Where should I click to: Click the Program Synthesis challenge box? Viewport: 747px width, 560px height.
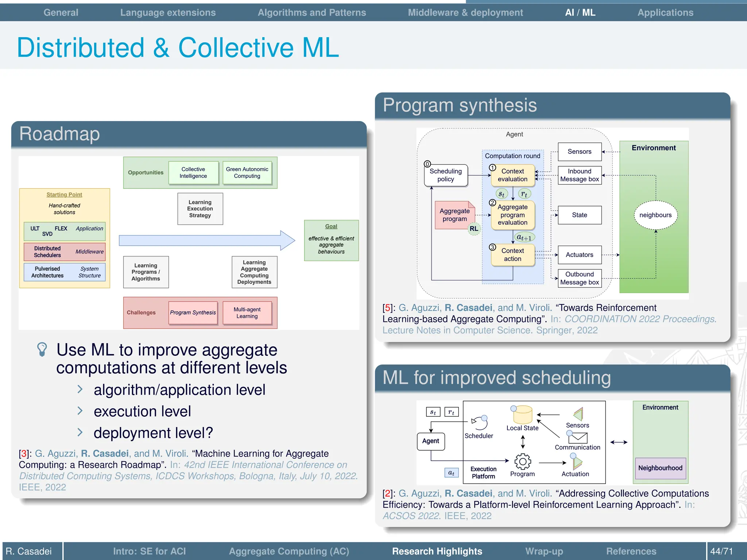coord(193,312)
